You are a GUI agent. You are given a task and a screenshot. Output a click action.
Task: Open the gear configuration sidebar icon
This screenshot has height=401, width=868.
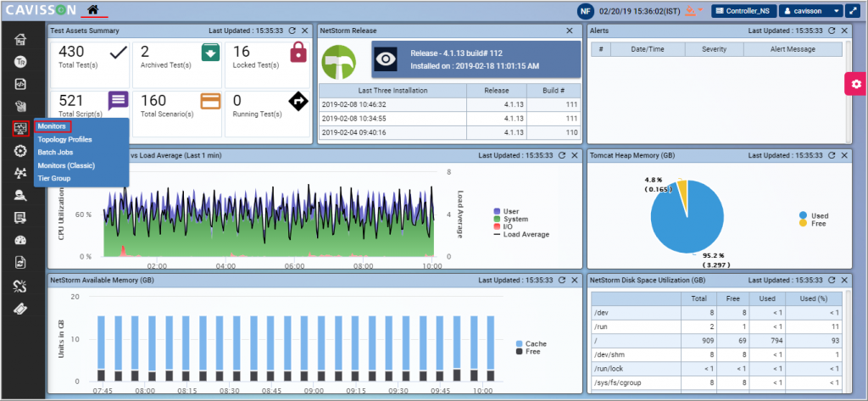pos(20,151)
